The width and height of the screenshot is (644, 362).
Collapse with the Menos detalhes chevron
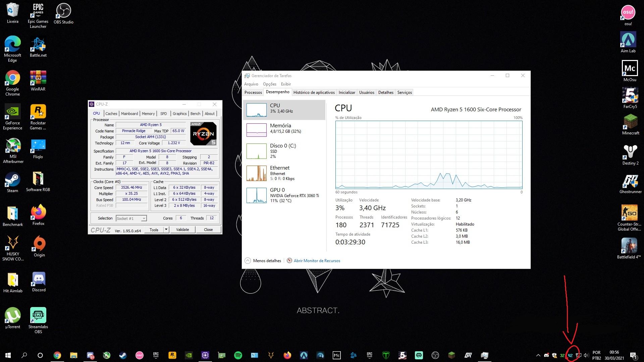(x=248, y=260)
